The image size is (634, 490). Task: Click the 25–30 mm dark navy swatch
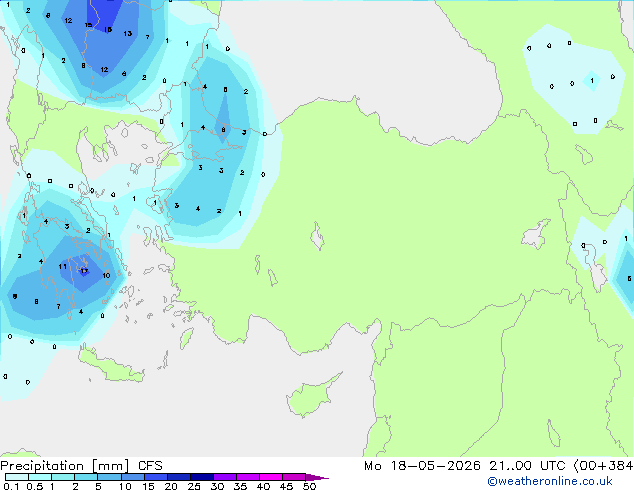pyautogui.click(x=201, y=477)
